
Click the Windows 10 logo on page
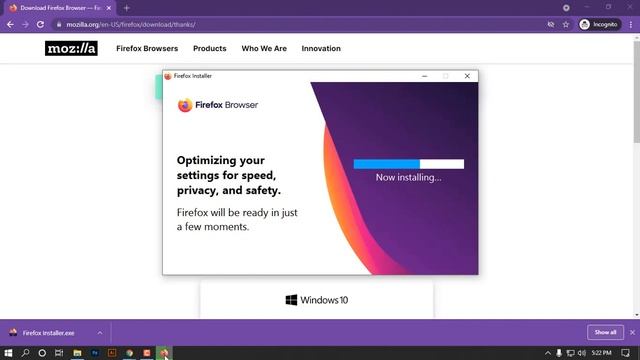coord(317,300)
